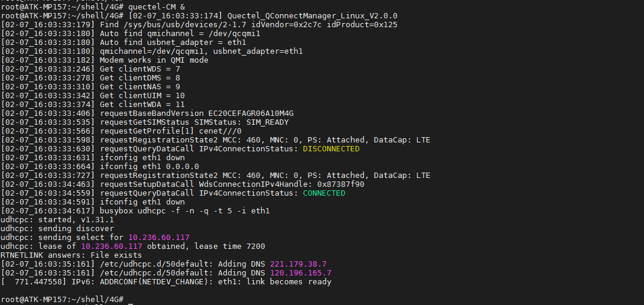Click the SIM_READY status text
The image size is (644, 305).
(267, 122)
